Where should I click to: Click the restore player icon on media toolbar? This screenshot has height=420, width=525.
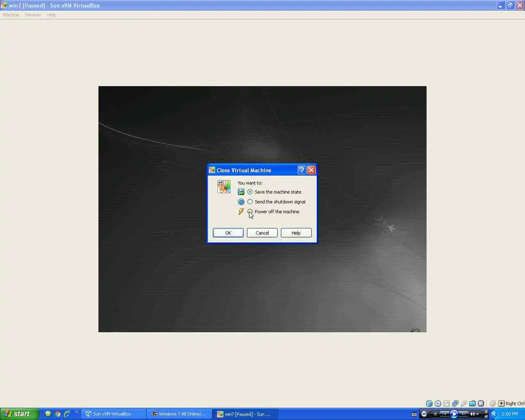pos(486,417)
